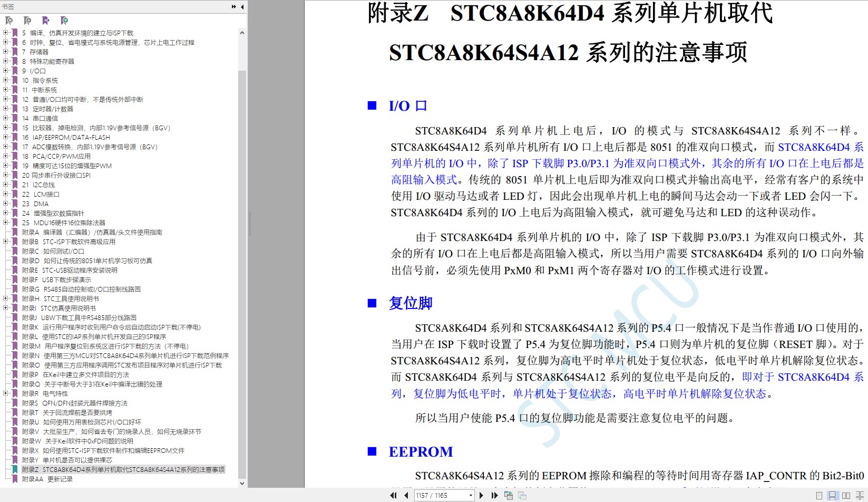Screen dimensions: 868x502
Task: Open bookmark 21 I2C总线
Action: pyautogui.click(x=38, y=185)
